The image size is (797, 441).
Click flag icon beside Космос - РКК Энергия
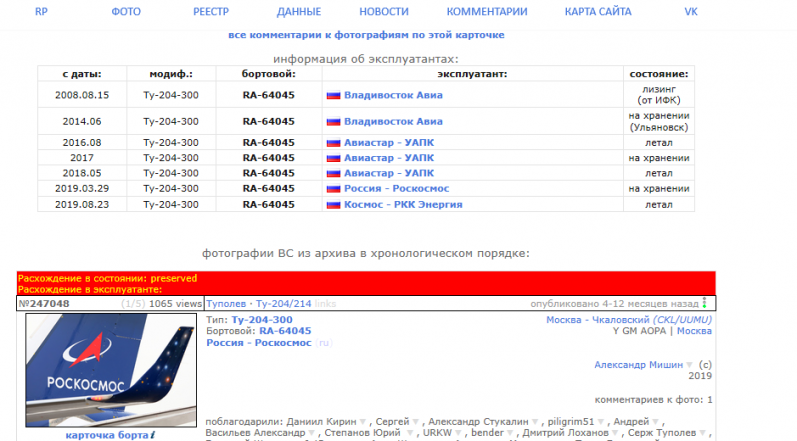point(334,204)
